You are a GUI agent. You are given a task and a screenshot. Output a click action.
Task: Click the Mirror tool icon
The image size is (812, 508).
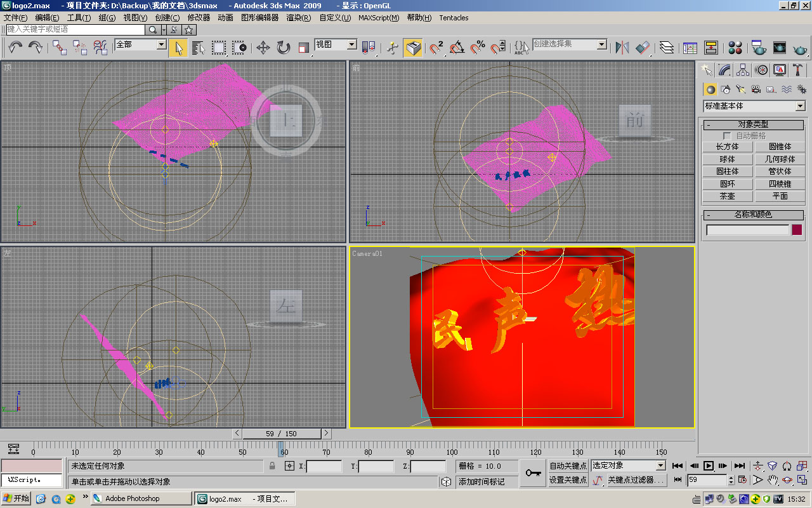click(622, 48)
